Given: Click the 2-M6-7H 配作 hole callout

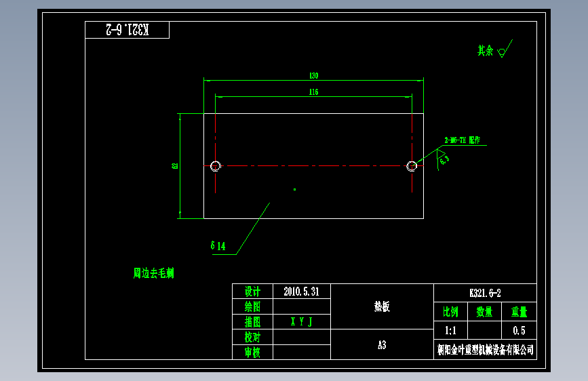Looking at the screenshot, I should [x=463, y=140].
